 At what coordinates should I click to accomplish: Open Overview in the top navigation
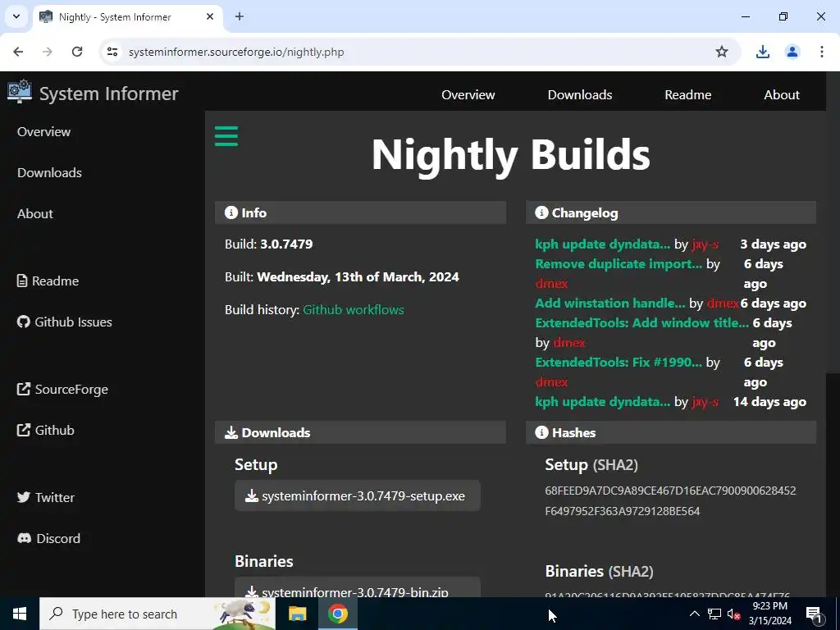(468, 95)
